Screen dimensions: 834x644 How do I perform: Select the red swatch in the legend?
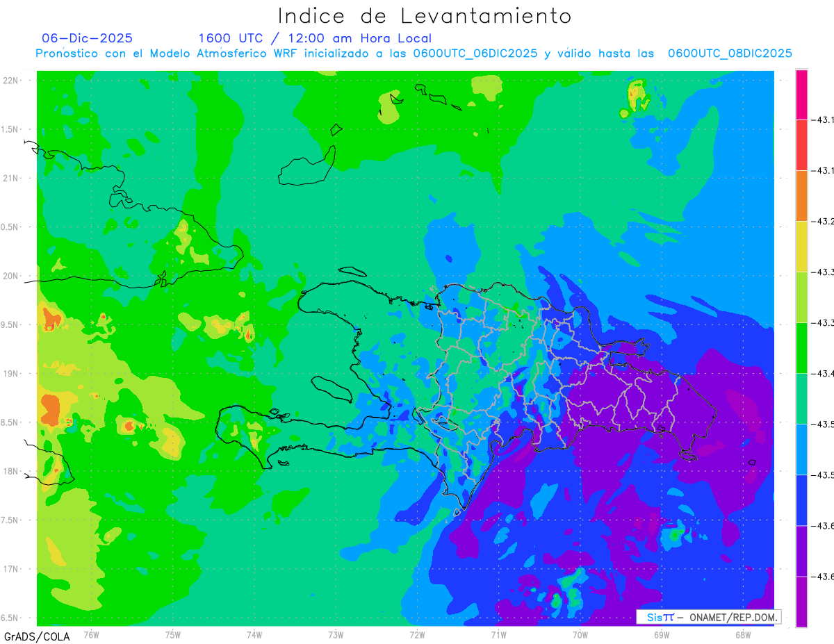point(801,145)
